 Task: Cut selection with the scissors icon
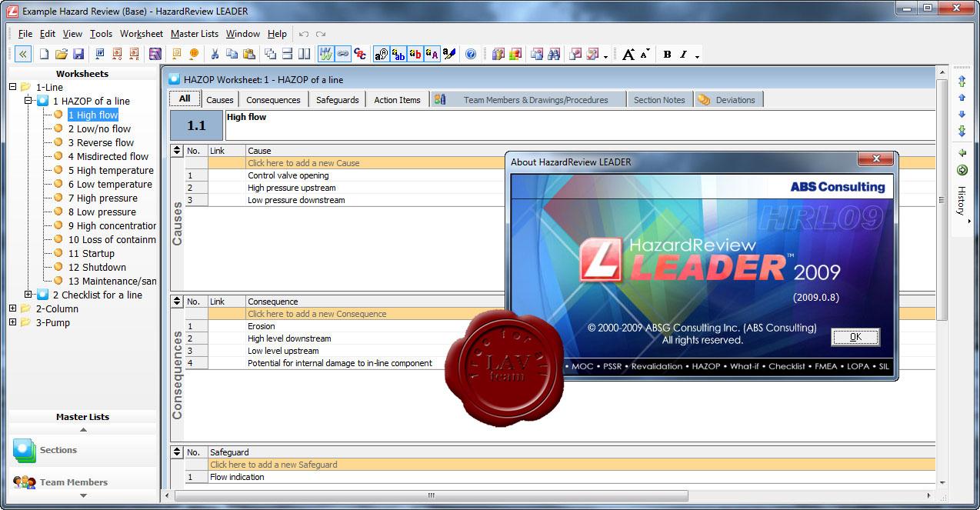(215, 54)
